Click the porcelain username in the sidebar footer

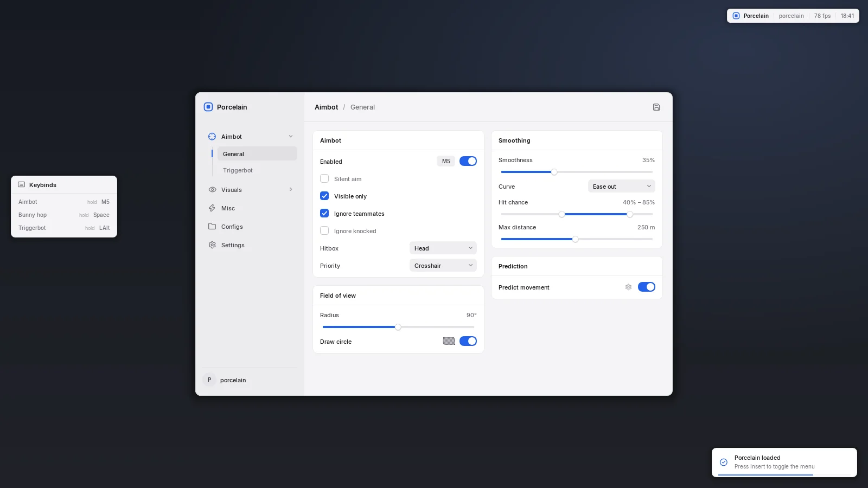tap(233, 380)
